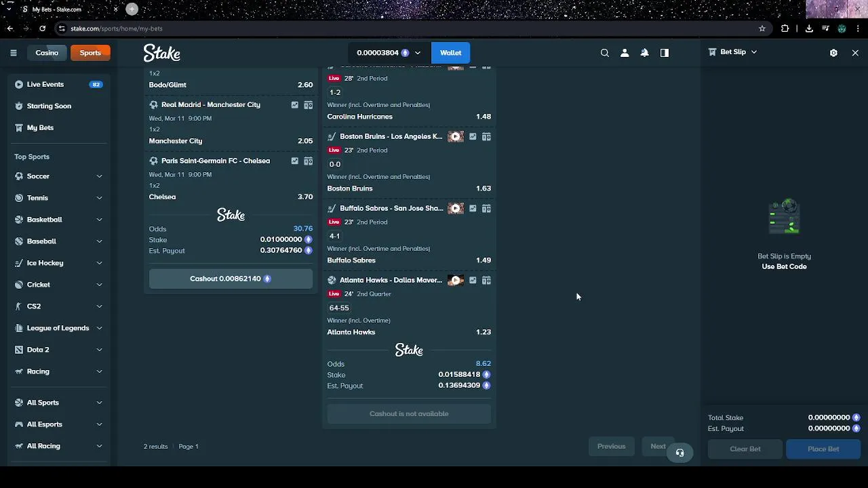The height and width of the screenshot is (488, 868).
Task: Open Bet Slip settings gear
Action: pos(833,53)
